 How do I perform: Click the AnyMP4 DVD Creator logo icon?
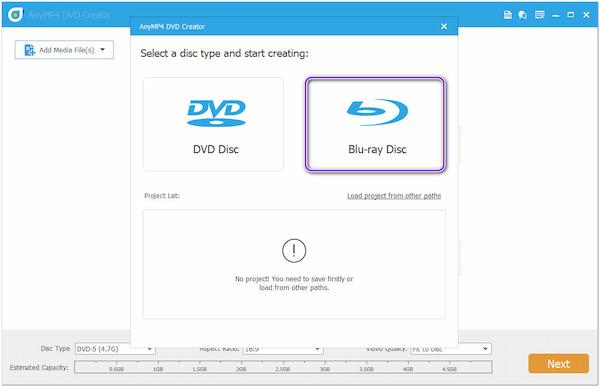tap(15, 15)
